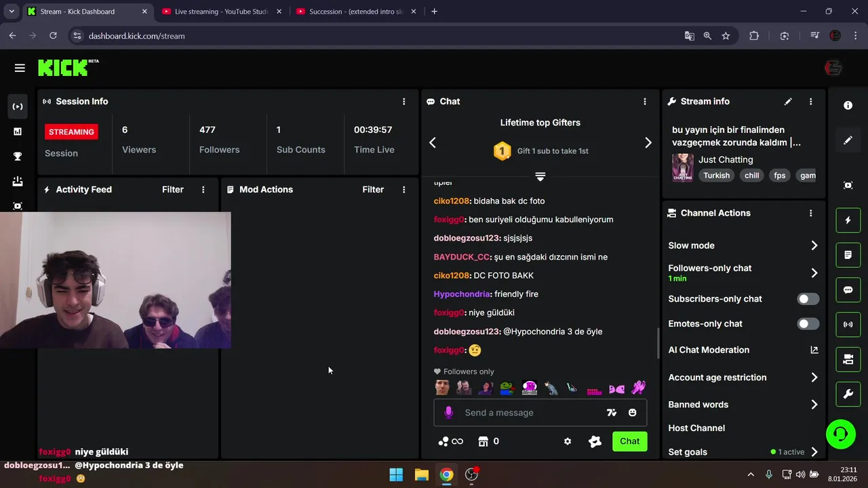Open Session Info three-dot menu
868x488 pixels.
(403, 102)
